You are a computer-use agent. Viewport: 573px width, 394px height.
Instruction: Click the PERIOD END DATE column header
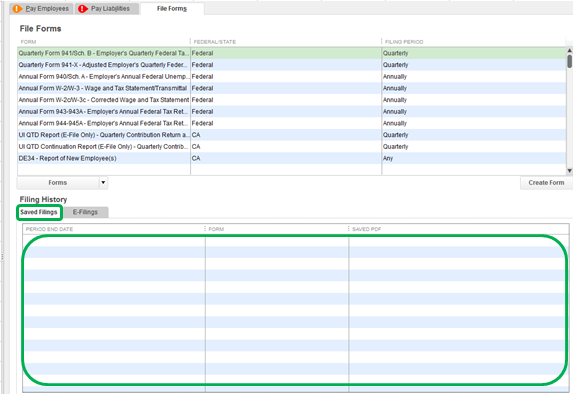(113, 229)
